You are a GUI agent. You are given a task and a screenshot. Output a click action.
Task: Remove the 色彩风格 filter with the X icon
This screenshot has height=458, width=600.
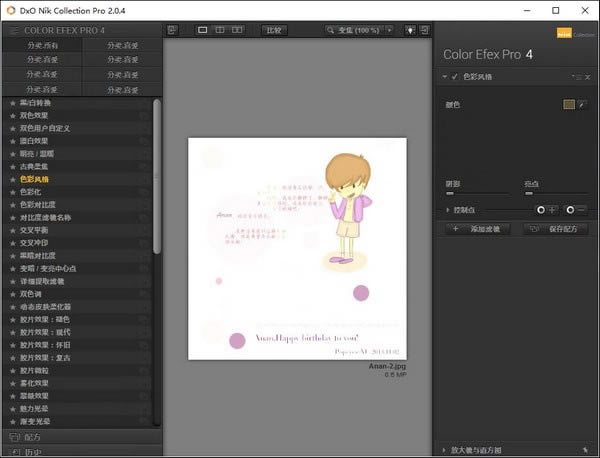(x=588, y=77)
